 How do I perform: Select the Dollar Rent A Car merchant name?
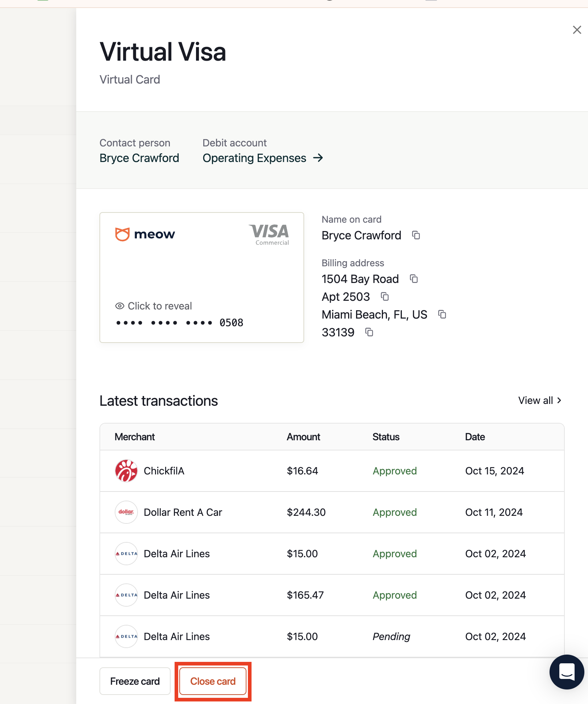pyautogui.click(x=183, y=512)
